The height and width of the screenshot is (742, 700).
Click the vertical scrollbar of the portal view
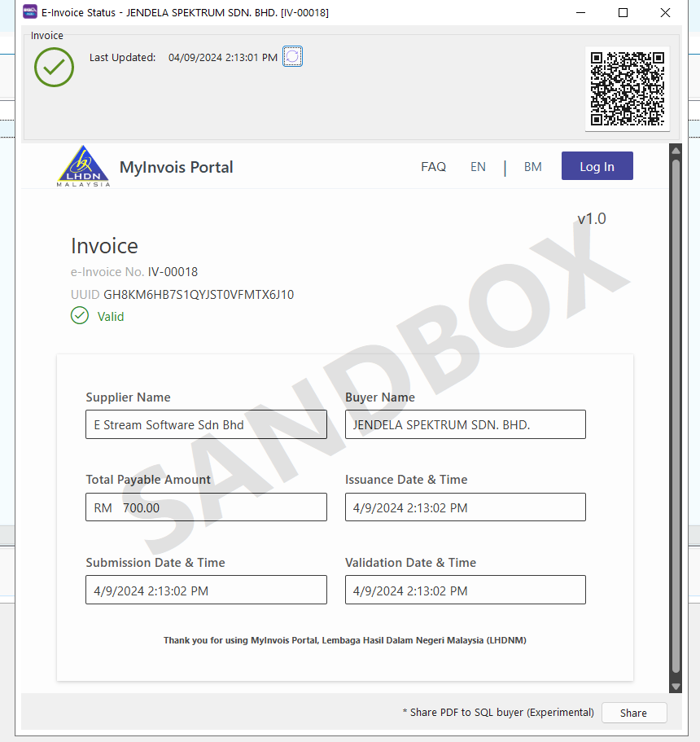676,407
